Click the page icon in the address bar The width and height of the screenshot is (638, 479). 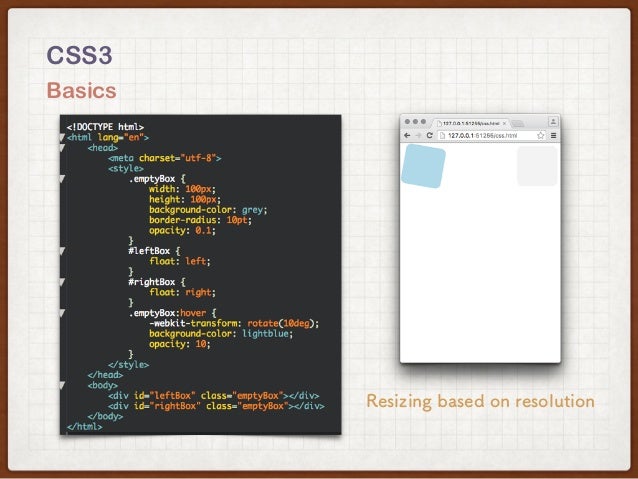click(443, 136)
